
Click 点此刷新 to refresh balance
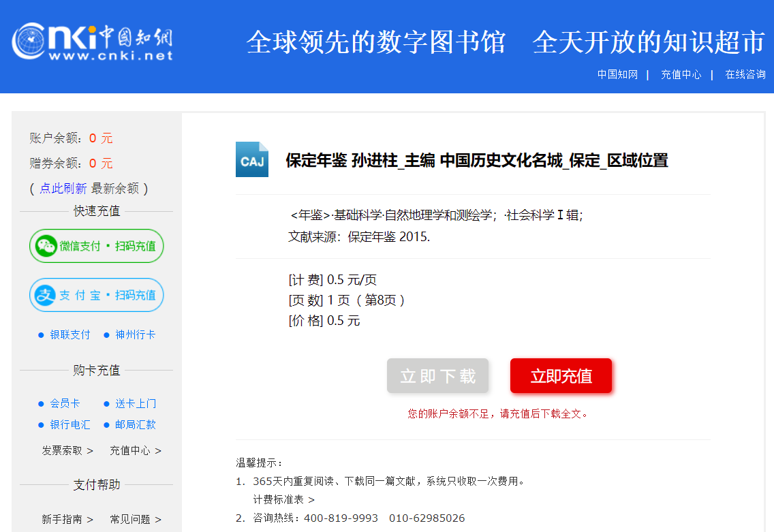[x=63, y=189]
